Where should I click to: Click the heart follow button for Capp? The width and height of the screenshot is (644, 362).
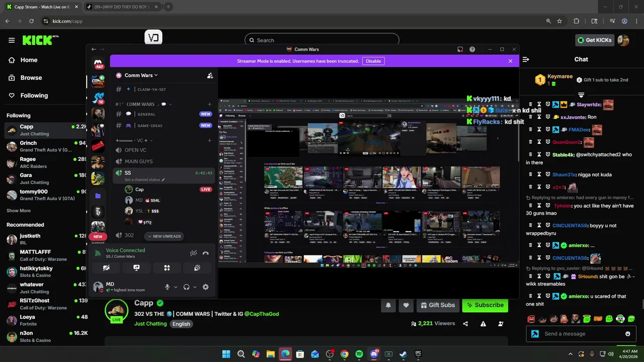pos(406,305)
